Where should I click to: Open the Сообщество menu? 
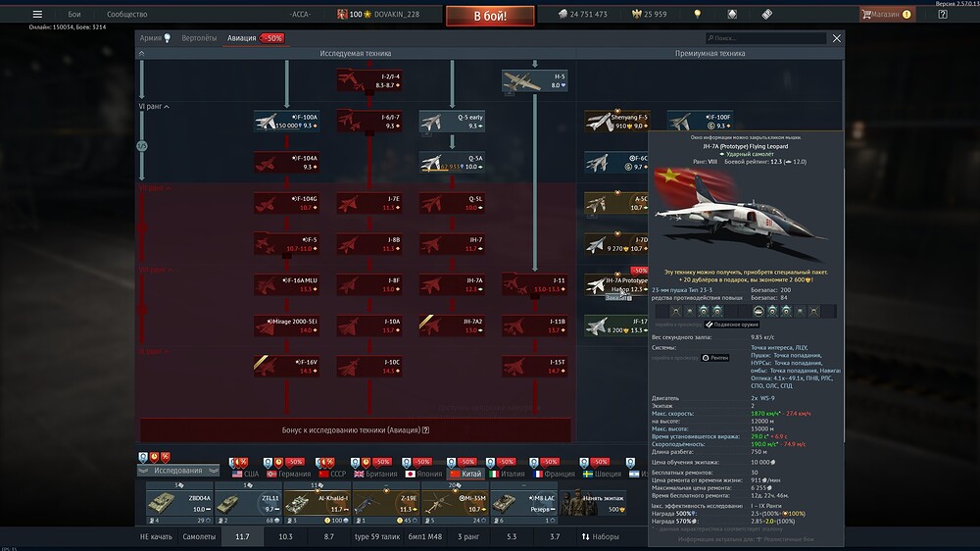(126, 14)
